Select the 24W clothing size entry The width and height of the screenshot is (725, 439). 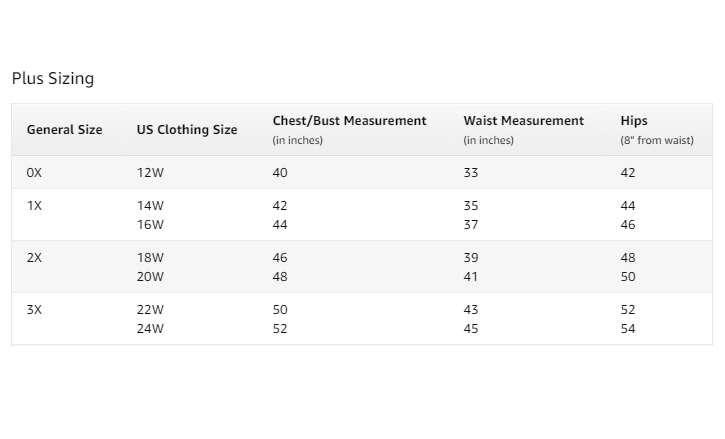(x=150, y=329)
